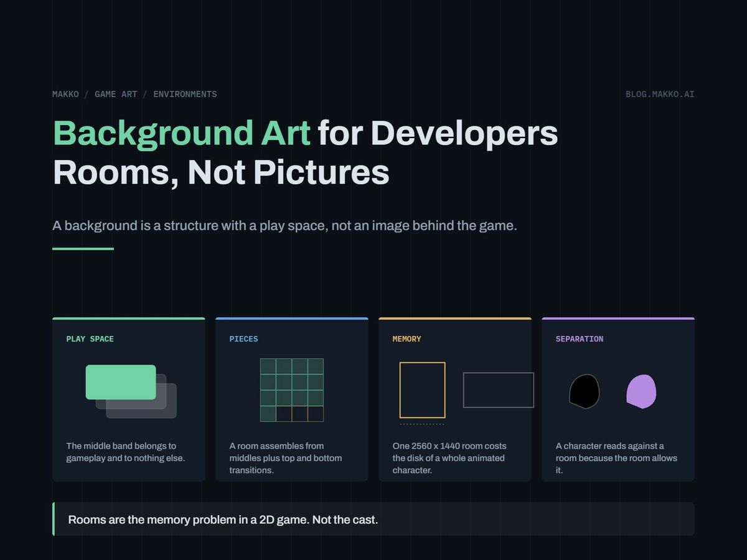Click the yellow outlined square graphic
Image resolution: width=747 pixels, height=560 pixels.
[x=423, y=390]
